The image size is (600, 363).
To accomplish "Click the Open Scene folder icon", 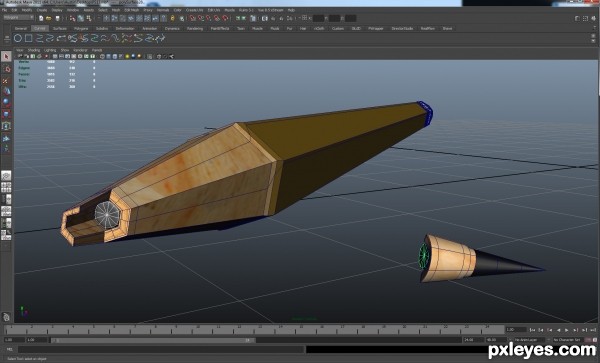I will pyautogui.click(x=49, y=18).
